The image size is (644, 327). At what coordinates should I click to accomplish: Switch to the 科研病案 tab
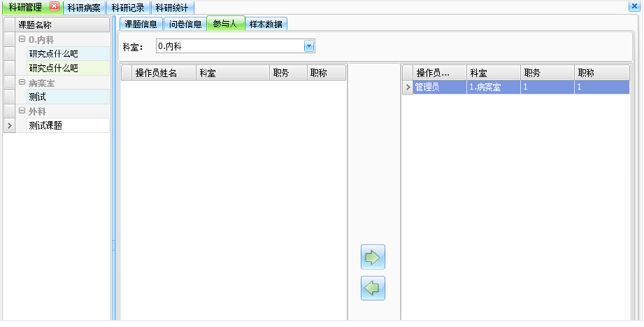tap(84, 8)
